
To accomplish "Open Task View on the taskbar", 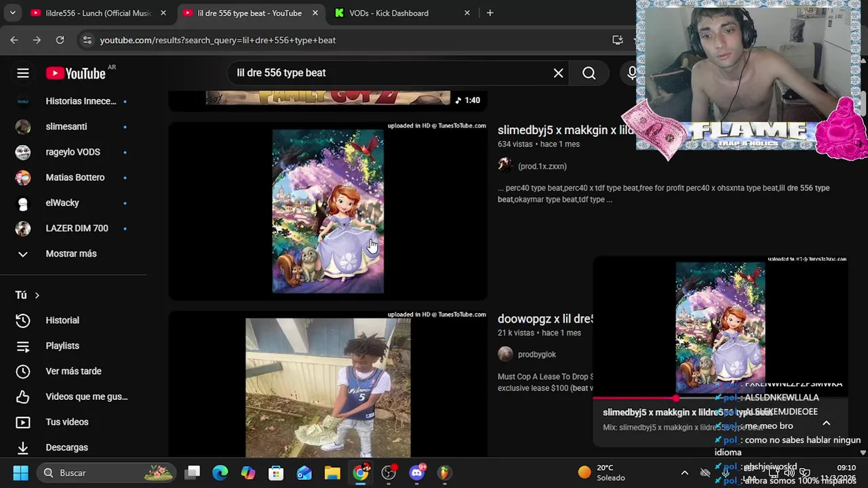I will (193, 473).
